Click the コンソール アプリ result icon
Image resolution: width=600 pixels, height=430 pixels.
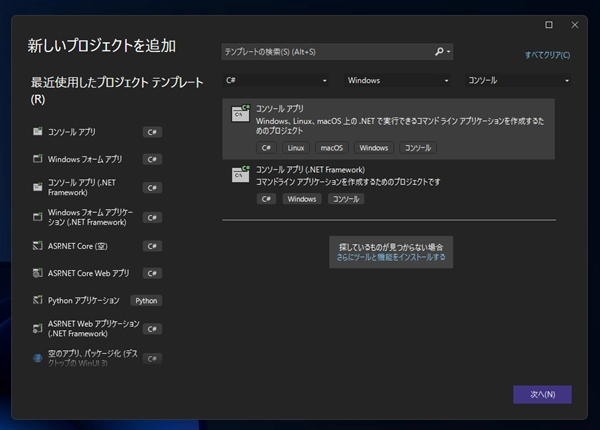click(x=241, y=113)
